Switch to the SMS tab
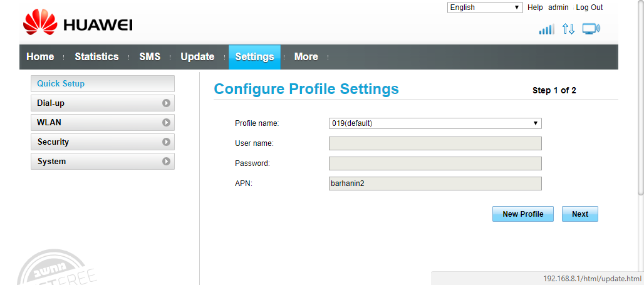The width and height of the screenshot is (644, 285). (150, 57)
